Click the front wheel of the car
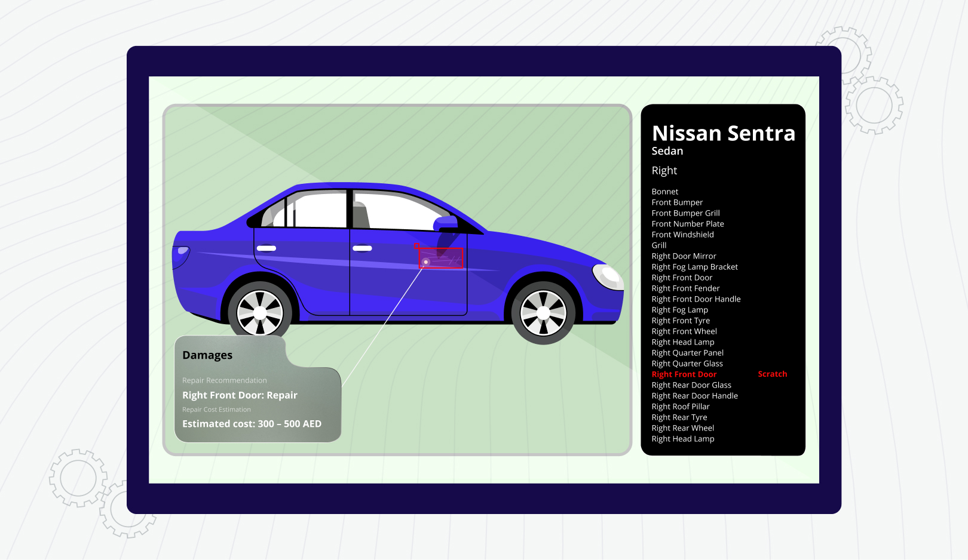 pyautogui.click(x=543, y=313)
